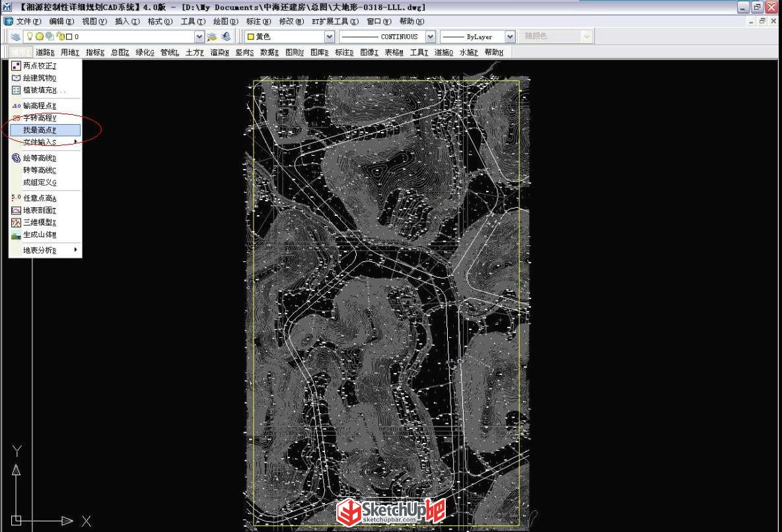
Task: Click the vegetation fill icon
Action: click(16, 90)
